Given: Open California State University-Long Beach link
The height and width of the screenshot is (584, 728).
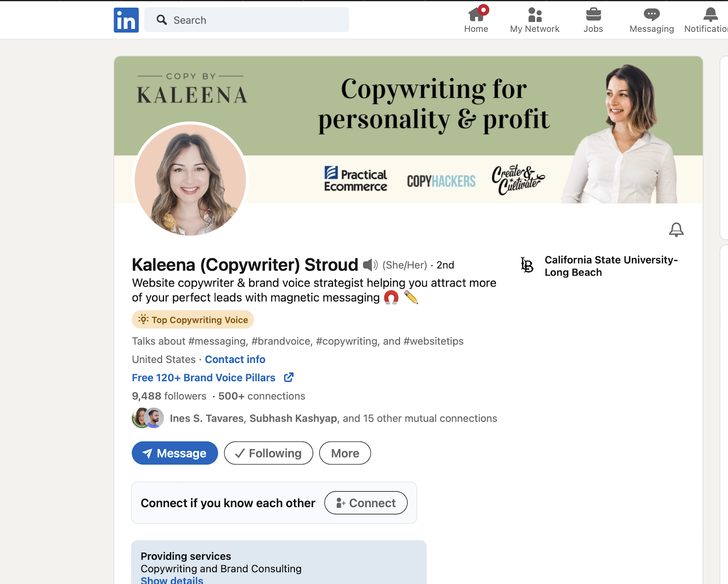Looking at the screenshot, I should (x=611, y=266).
